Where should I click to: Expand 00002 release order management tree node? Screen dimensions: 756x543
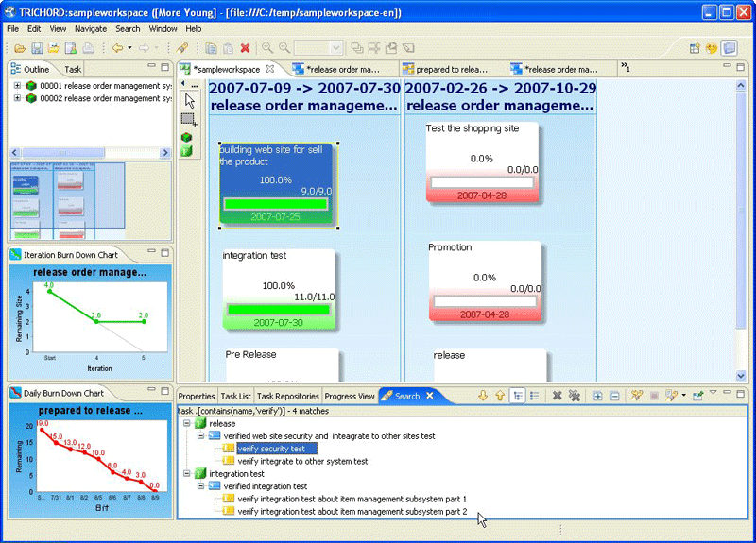coord(17,98)
